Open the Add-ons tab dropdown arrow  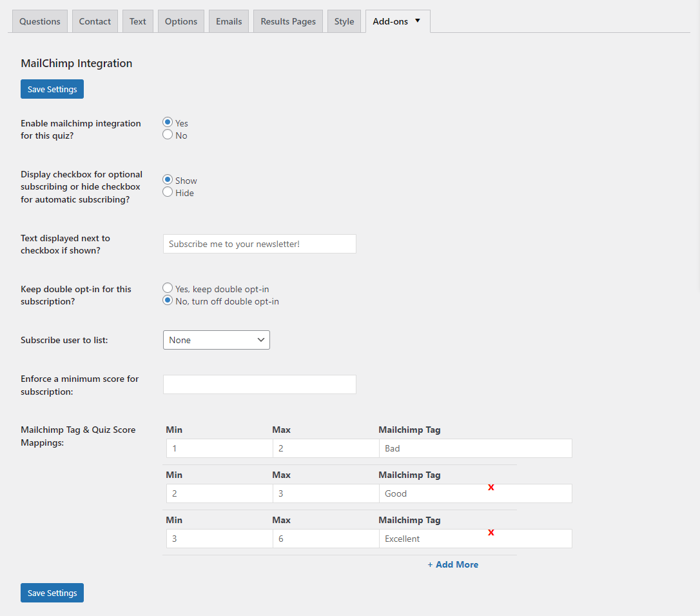[418, 21]
